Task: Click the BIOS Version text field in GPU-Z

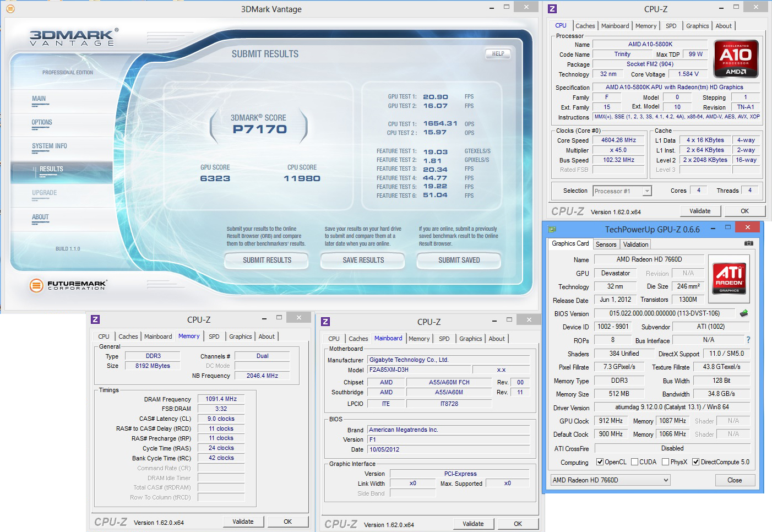Action: click(x=664, y=313)
